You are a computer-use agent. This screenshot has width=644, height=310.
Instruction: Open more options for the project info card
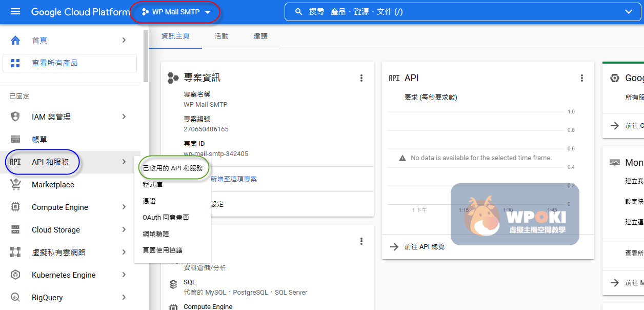point(361,78)
